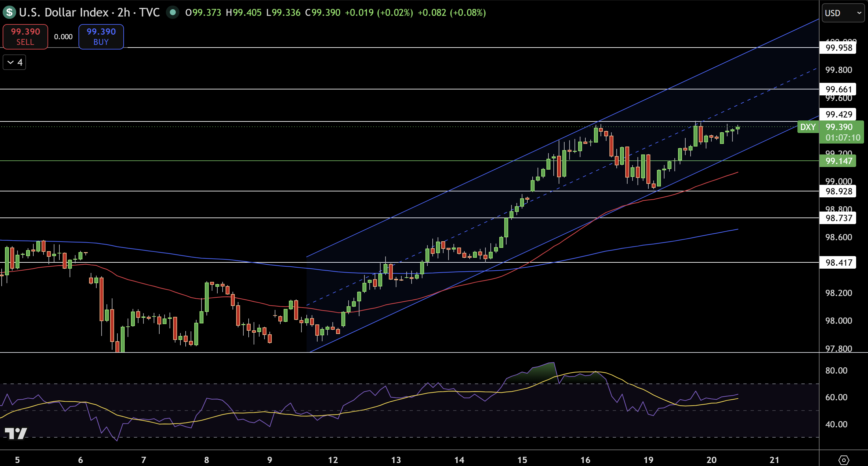Click the 01:07:10 bar countdown label

pos(843,138)
